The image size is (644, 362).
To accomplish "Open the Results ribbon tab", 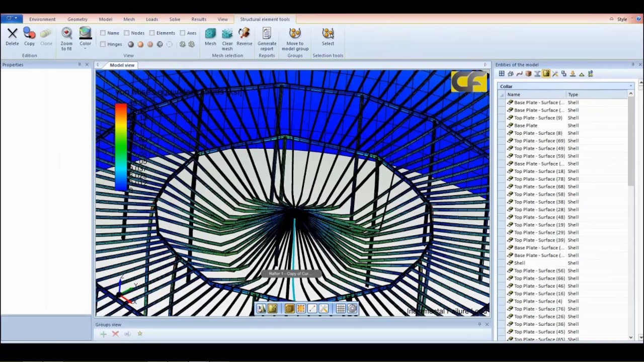I will click(x=199, y=19).
